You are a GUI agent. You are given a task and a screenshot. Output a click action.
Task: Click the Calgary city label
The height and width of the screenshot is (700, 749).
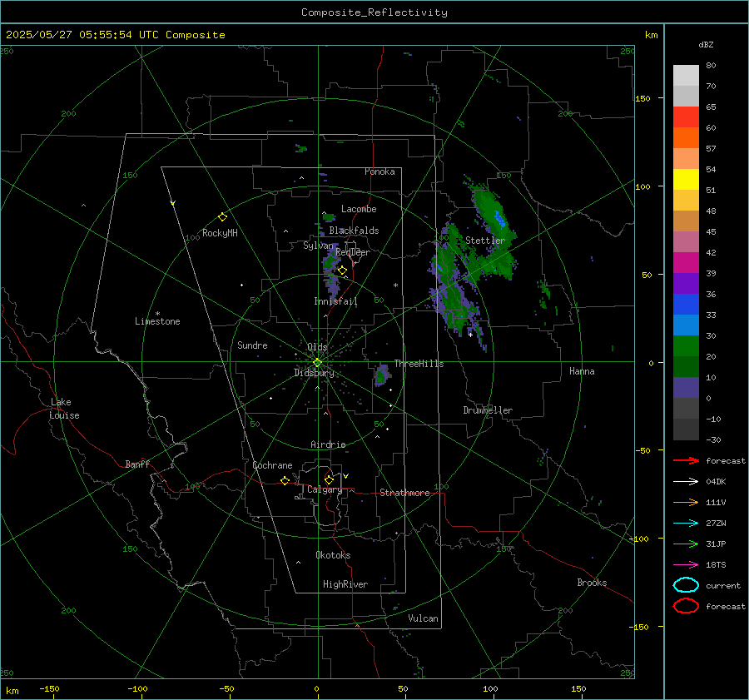[325, 489]
